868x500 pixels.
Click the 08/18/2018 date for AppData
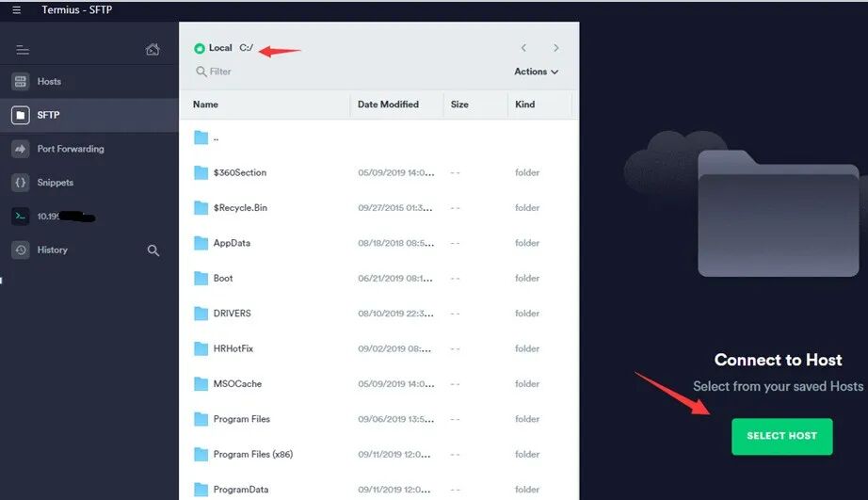pos(395,243)
